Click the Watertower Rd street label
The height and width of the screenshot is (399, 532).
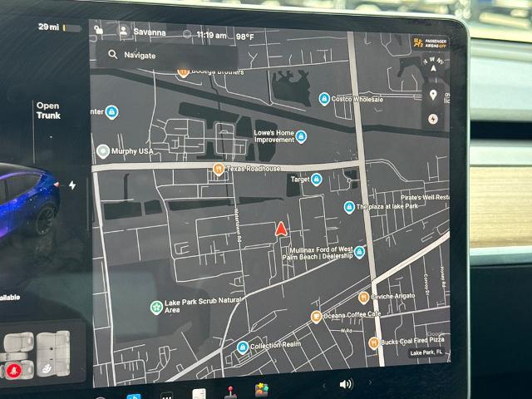pos(238,224)
